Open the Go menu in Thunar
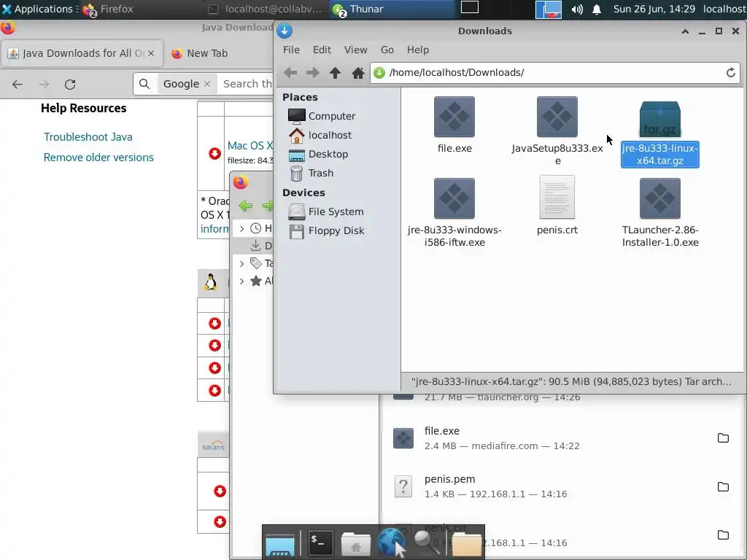The image size is (747, 560). [x=387, y=50]
